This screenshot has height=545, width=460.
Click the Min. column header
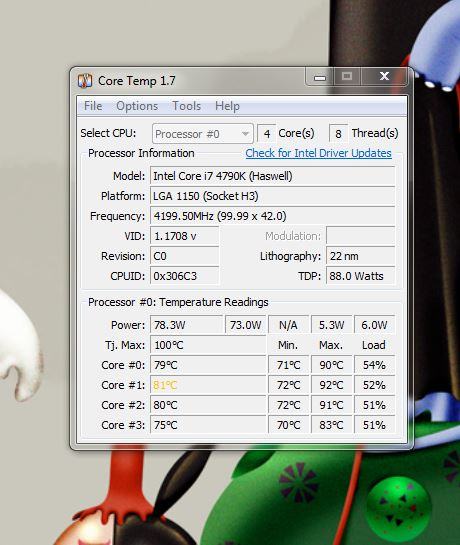pos(288,345)
